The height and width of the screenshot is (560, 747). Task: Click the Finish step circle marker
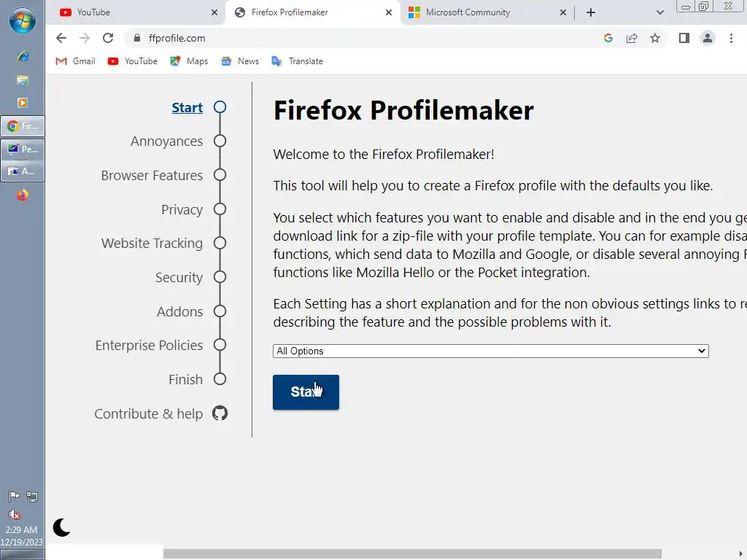pos(220,379)
